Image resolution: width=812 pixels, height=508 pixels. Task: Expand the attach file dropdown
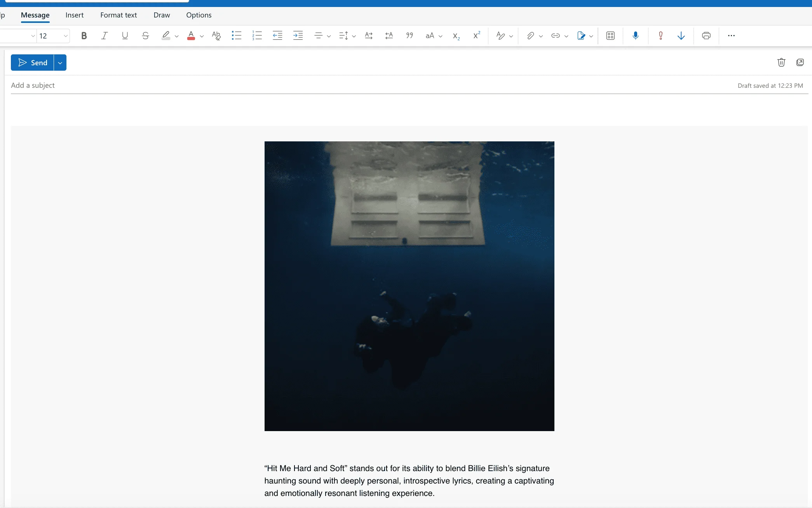click(x=541, y=36)
